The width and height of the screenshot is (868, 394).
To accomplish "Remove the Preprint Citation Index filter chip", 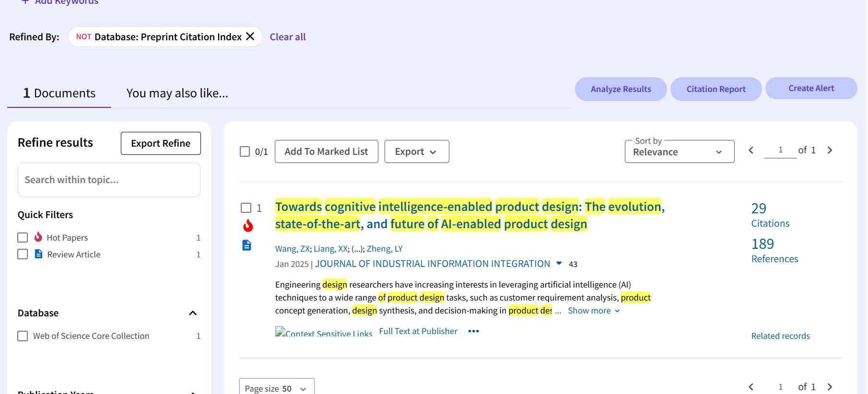I will [x=250, y=36].
